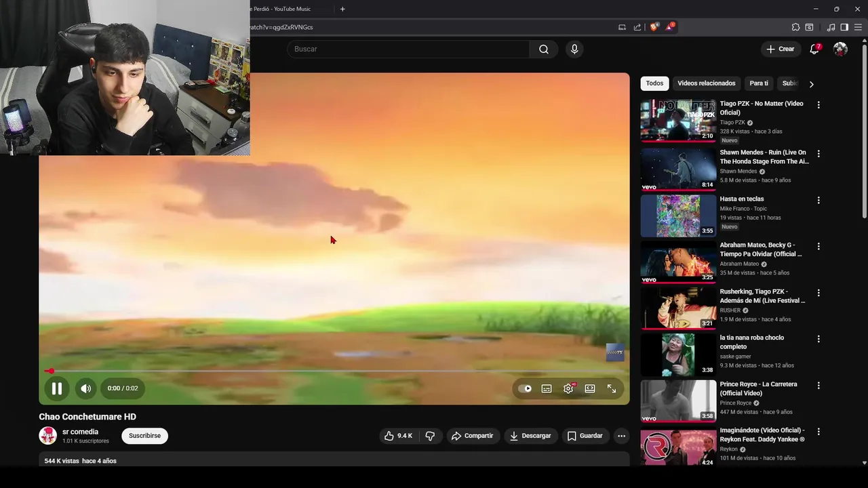
Task: Open sr comedia channel avatar
Action: click(47, 436)
